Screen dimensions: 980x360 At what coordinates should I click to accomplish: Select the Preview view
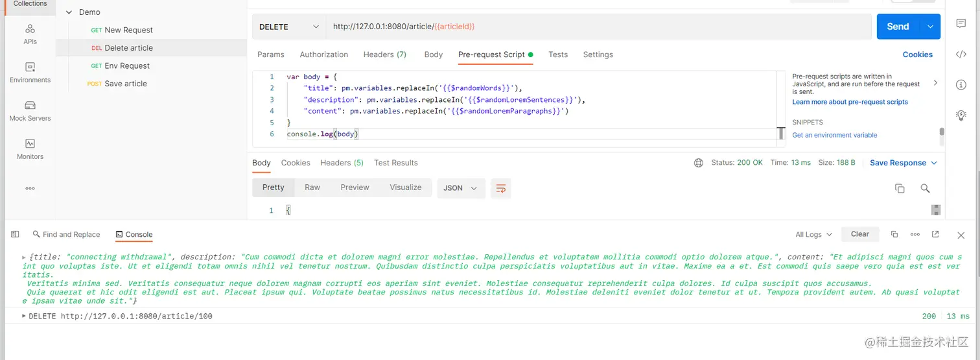pos(355,187)
